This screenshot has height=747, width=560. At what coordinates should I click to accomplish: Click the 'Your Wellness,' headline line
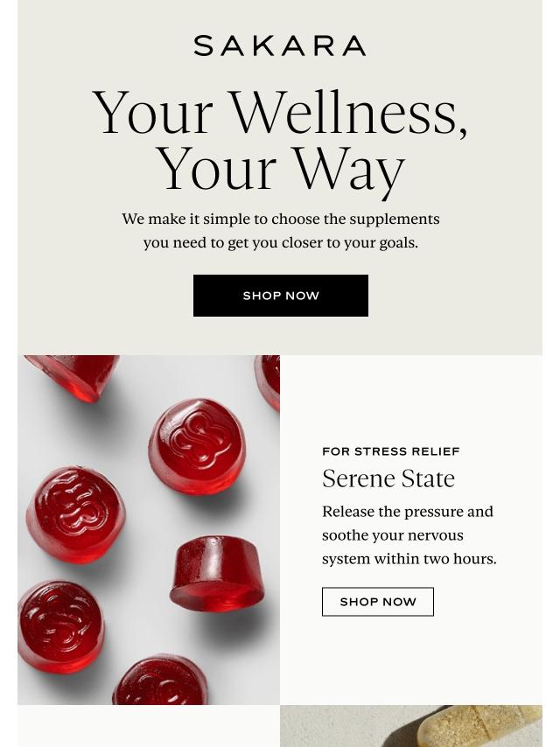click(x=280, y=113)
